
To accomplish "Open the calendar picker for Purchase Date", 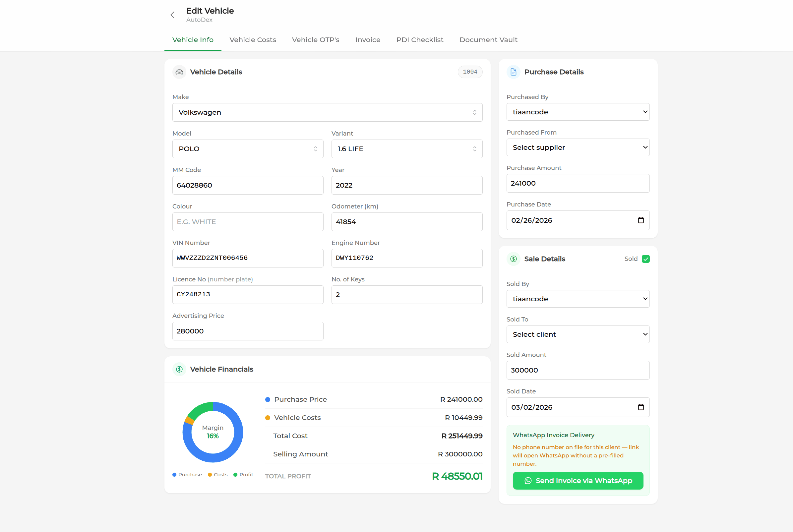I will [x=640, y=220].
